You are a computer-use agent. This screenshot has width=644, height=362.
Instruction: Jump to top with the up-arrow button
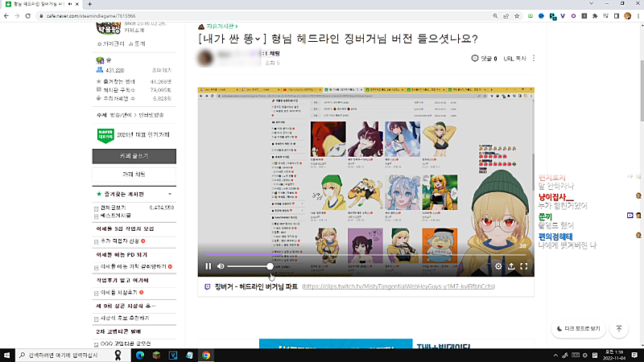coord(619,329)
